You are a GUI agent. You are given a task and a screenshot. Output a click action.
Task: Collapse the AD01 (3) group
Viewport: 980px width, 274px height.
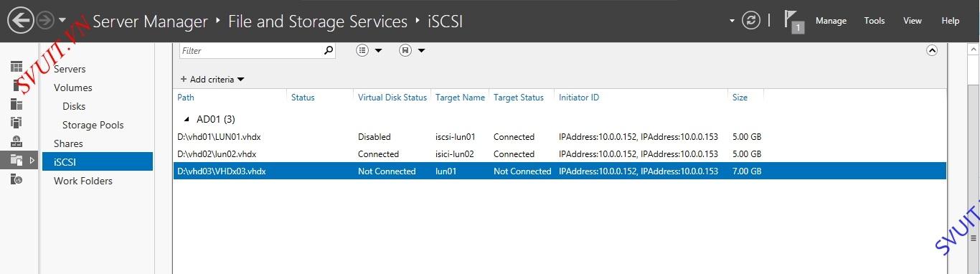coord(187,119)
